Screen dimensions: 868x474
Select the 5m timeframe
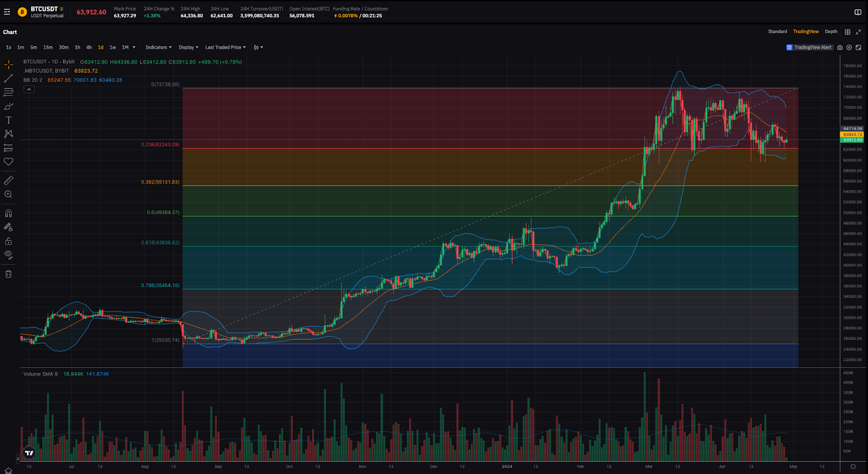pos(34,47)
